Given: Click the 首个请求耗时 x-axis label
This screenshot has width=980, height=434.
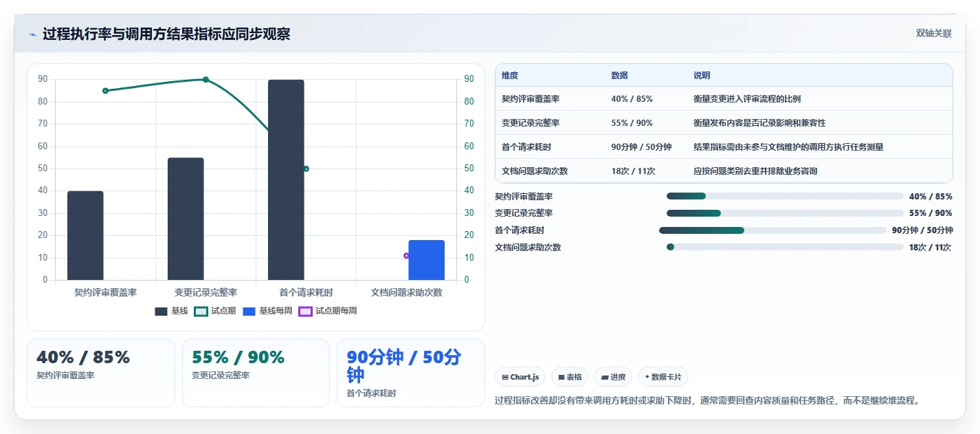Looking at the screenshot, I should click(306, 292).
